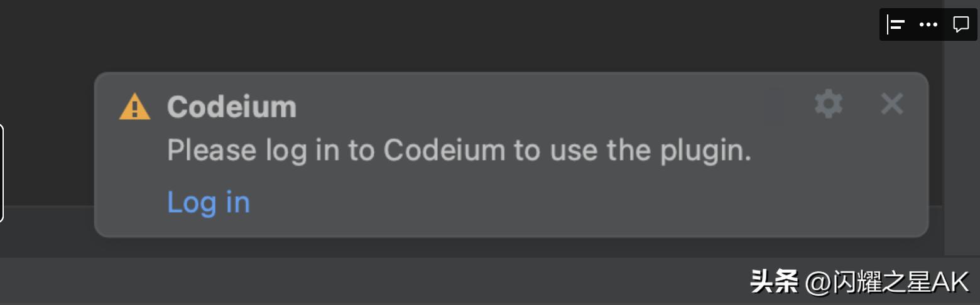
Task: Open the three-dot more options menu
Action: (928, 25)
